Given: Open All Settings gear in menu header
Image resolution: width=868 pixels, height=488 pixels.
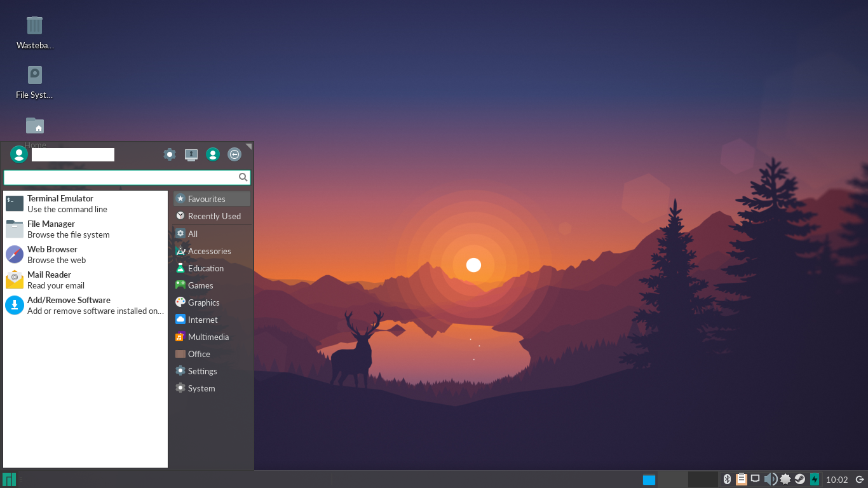Looking at the screenshot, I should coord(170,154).
